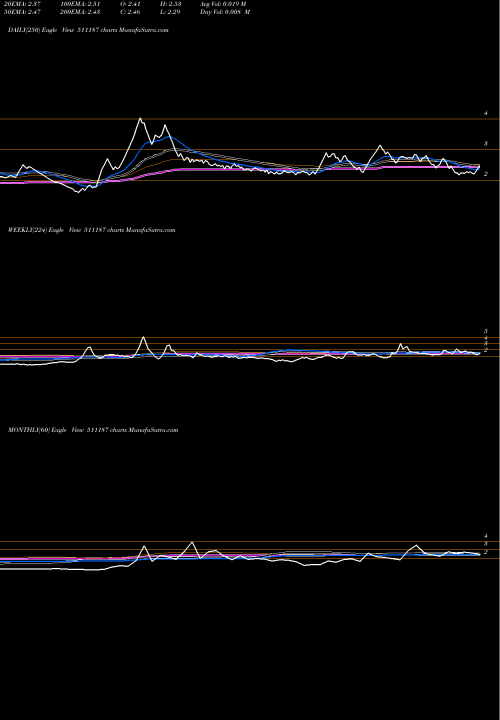This screenshot has height=720, width=500.
Task: Select the high price 'H:' value
Action: click(x=171, y=3)
